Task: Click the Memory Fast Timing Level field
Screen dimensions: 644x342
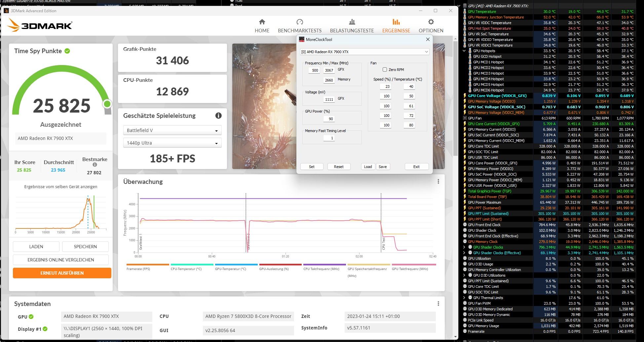Action: tap(329, 138)
